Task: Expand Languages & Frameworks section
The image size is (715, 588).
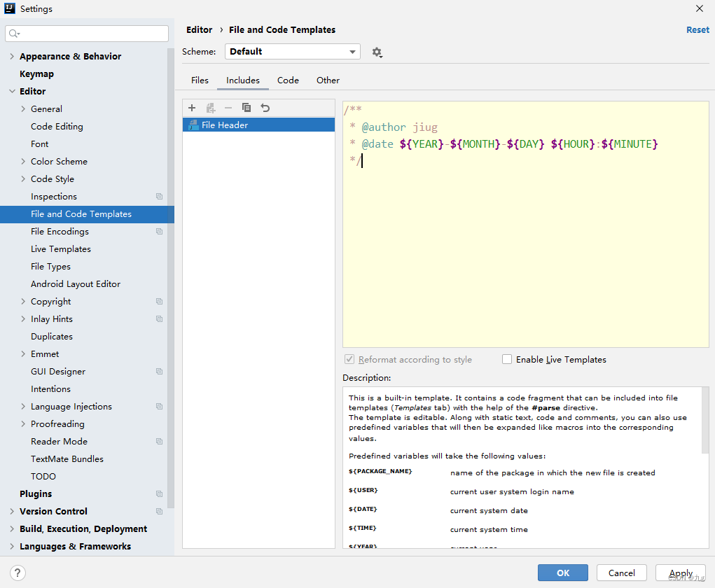Action: click(x=12, y=547)
